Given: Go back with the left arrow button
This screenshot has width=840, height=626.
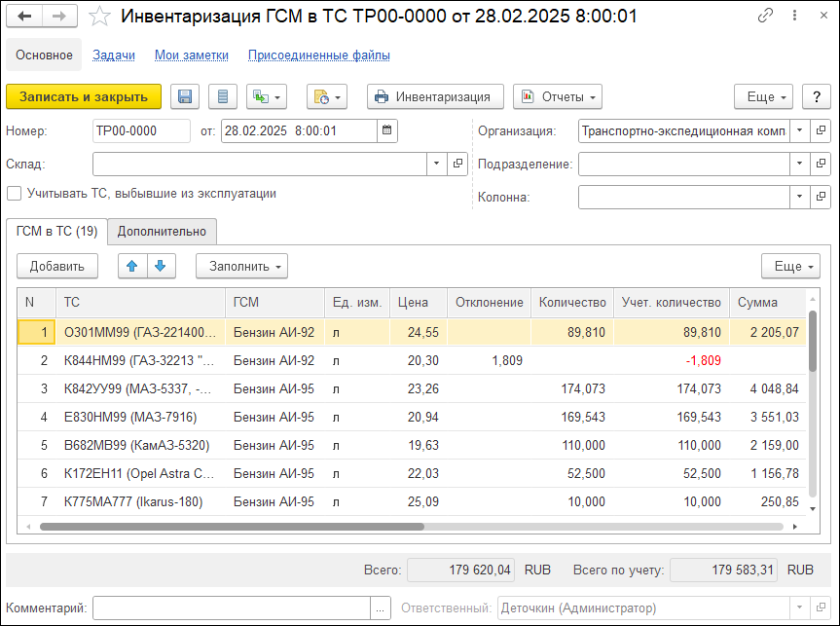Looking at the screenshot, I should [x=24, y=17].
